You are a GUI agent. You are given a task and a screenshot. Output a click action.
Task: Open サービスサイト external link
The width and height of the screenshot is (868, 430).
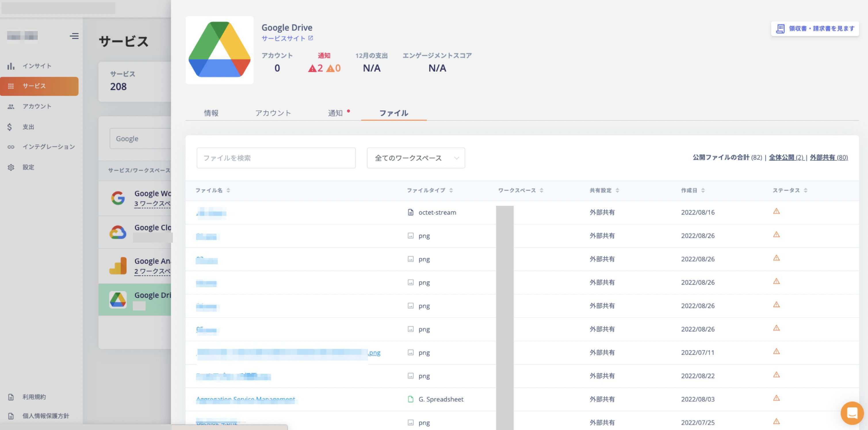[287, 39]
